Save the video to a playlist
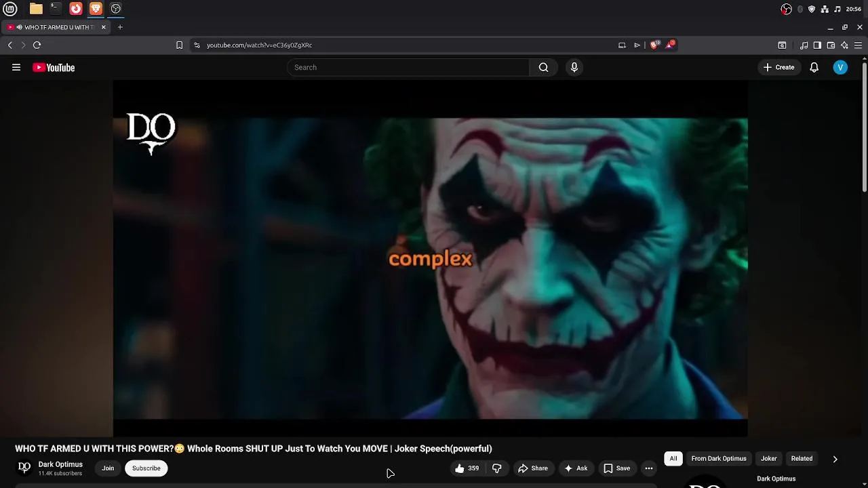 [617, 468]
